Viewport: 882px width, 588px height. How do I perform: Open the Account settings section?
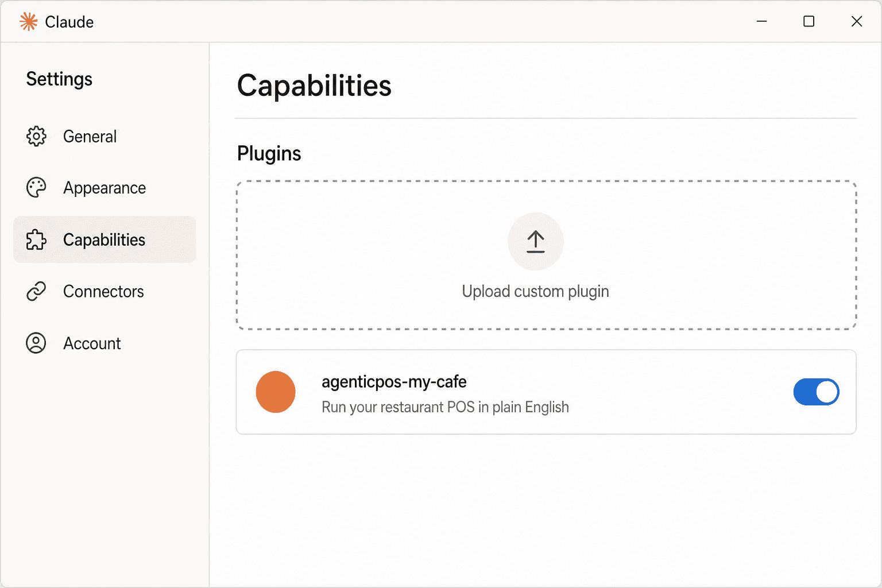(x=105, y=343)
